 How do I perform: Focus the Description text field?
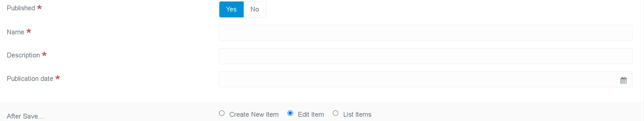pyautogui.click(x=426, y=56)
